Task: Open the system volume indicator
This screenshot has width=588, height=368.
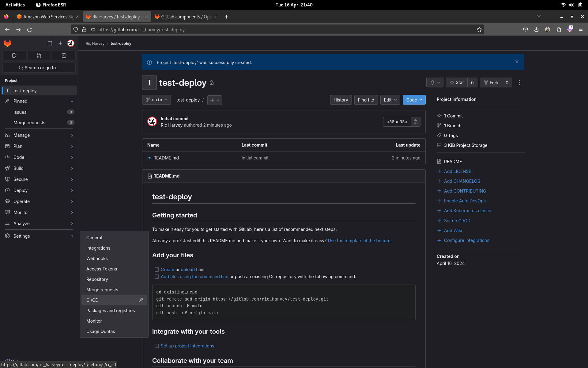Action: point(571,5)
